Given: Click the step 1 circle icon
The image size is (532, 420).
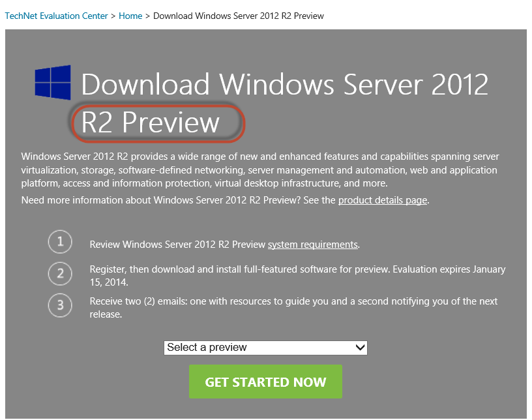Looking at the screenshot, I should tap(60, 242).
